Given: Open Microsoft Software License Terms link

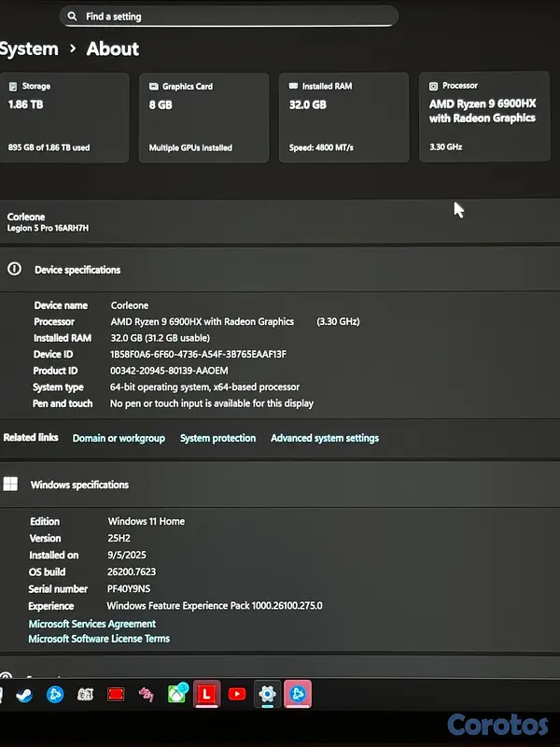Looking at the screenshot, I should [99, 639].
